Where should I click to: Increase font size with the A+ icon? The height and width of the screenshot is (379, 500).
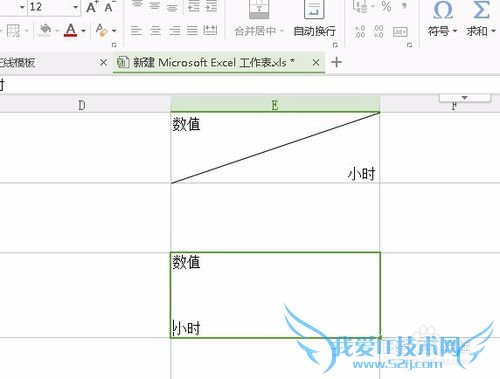click(x=91, y=7)
